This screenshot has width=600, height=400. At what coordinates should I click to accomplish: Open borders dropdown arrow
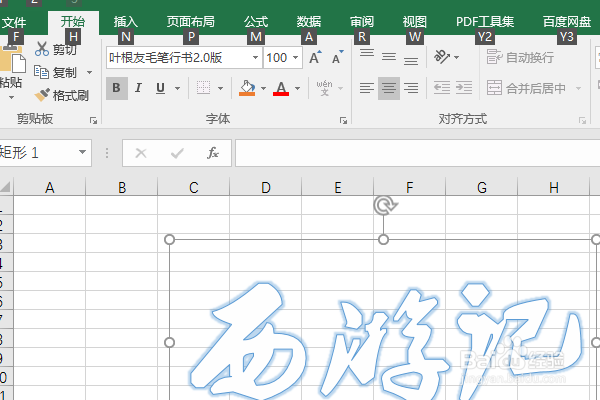220,88
